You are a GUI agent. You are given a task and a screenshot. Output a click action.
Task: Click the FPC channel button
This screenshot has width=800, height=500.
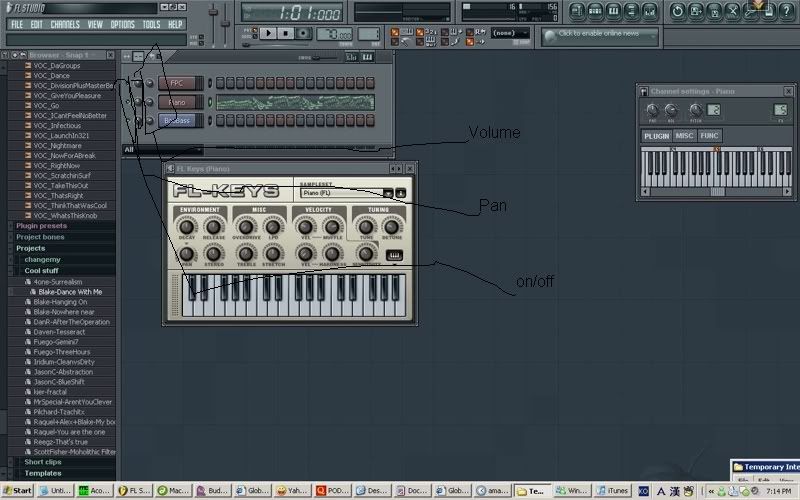point(177,83)
